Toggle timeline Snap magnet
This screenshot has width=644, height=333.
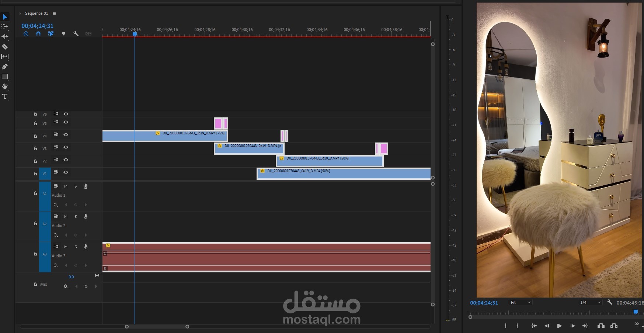tap(38, 34)
